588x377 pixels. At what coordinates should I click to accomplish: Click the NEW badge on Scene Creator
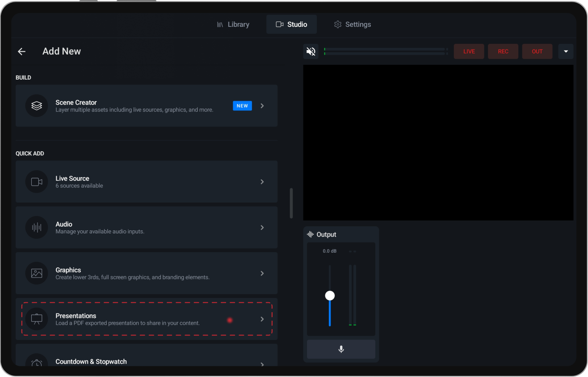point(242,106)
